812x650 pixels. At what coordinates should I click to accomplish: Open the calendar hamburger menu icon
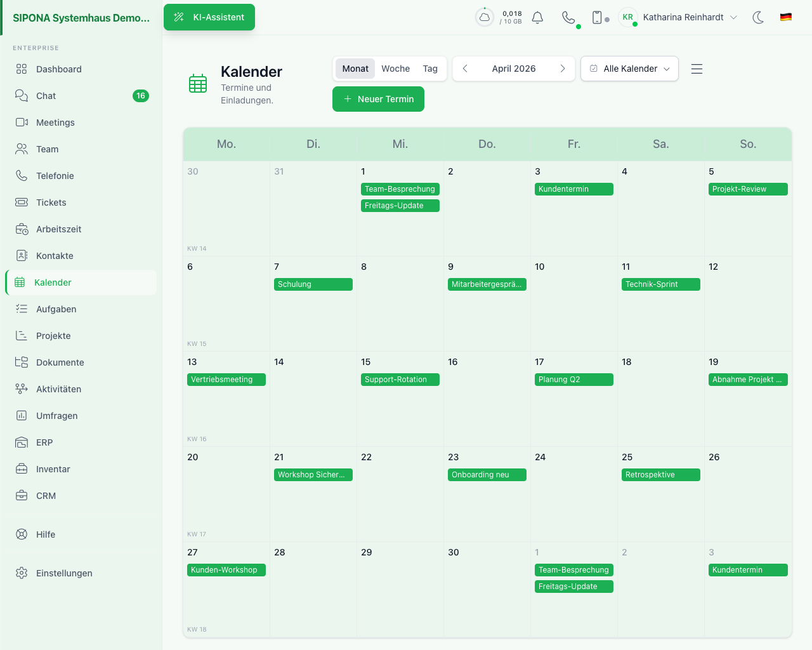pyautogui.click(x=697, y=69)
